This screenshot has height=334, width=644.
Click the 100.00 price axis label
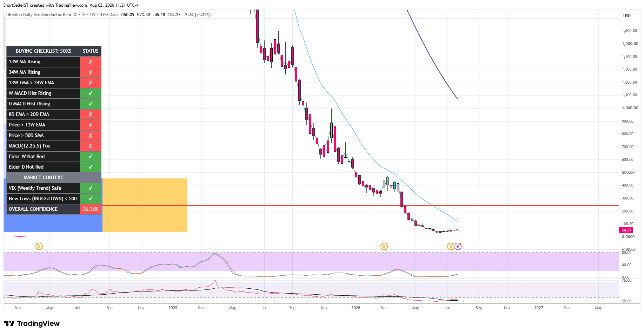coord(628,224)
